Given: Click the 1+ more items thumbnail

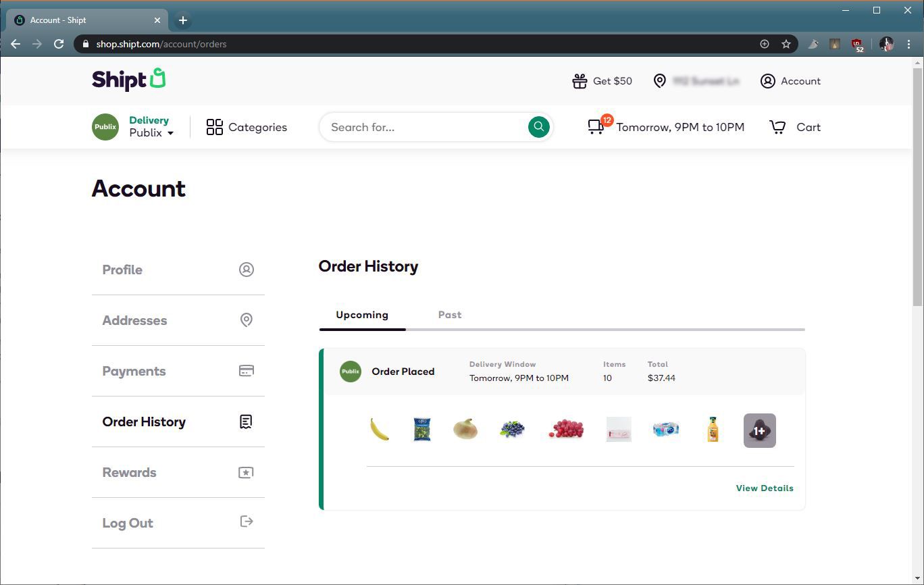Looking at the screenshot, I should (x=760, y=430).
